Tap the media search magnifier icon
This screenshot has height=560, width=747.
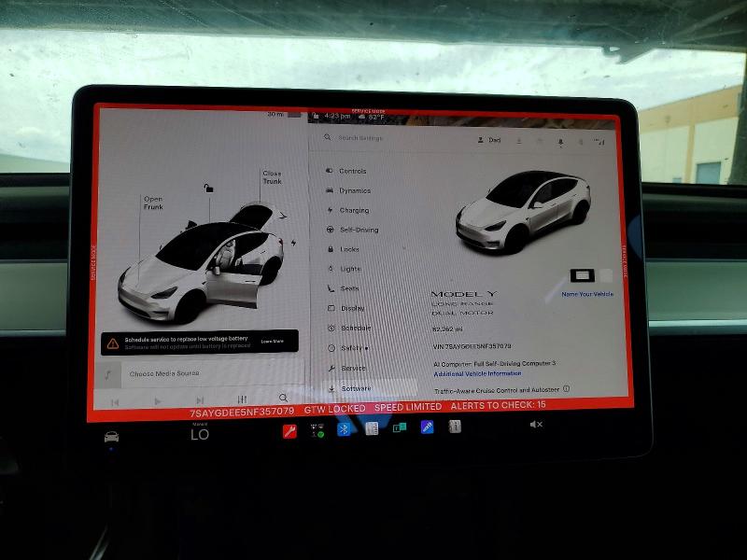[x=283, y=398]
